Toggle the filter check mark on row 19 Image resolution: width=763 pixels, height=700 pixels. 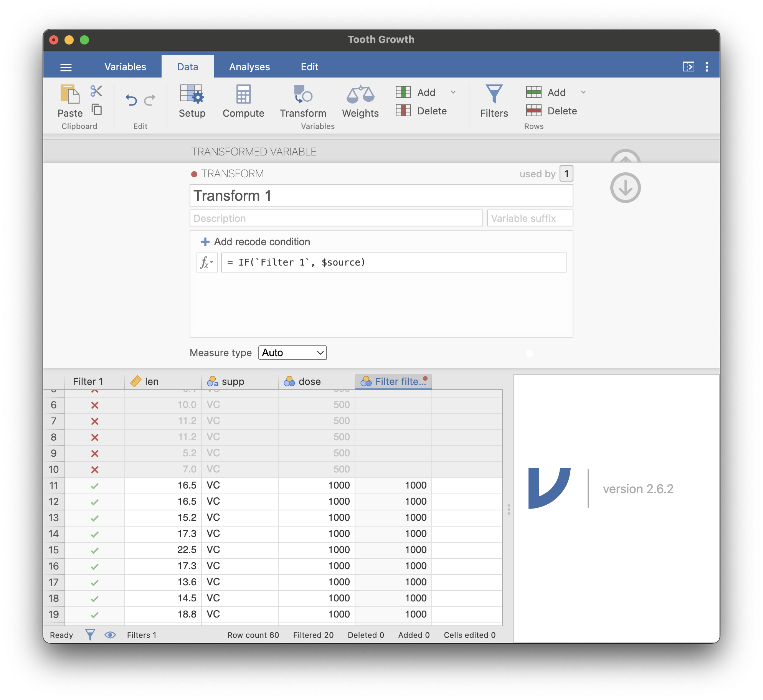(95, 615)
